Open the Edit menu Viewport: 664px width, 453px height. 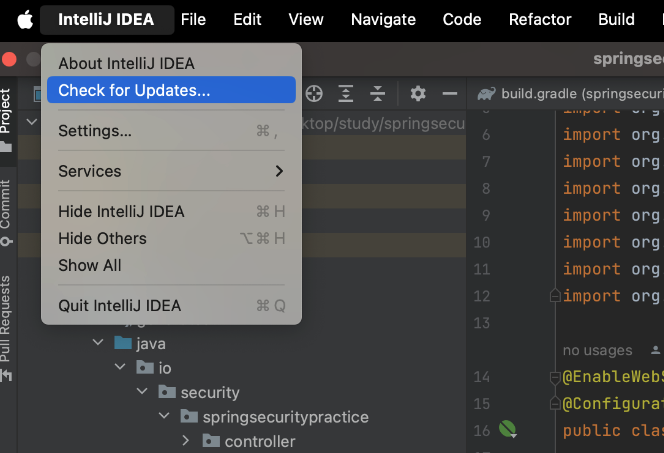[247, 19]
